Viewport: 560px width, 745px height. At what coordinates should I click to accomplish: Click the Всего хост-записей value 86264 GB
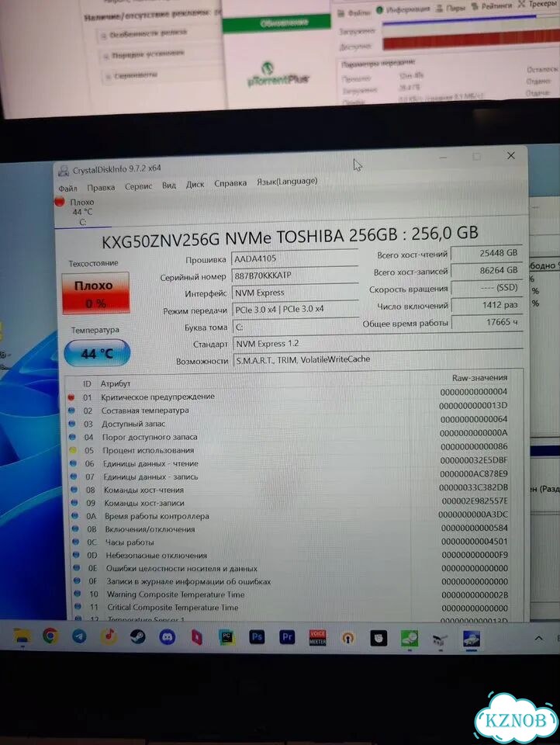pos(486,270)
